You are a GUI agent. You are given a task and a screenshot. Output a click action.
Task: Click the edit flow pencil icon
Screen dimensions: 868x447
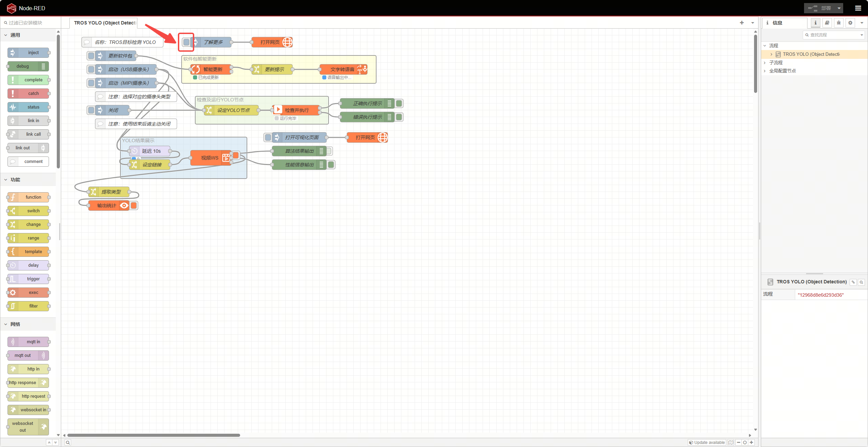(x=853, y=282)
